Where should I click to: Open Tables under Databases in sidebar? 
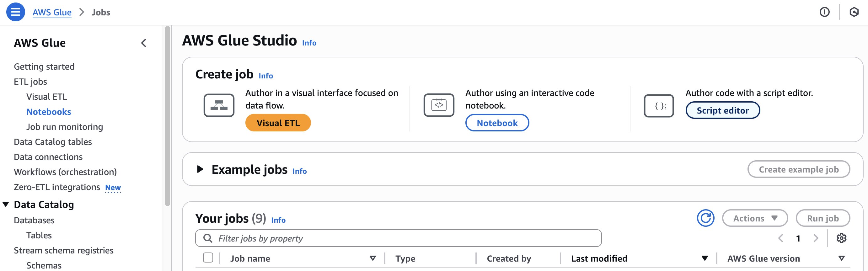(x=39, y=235)
